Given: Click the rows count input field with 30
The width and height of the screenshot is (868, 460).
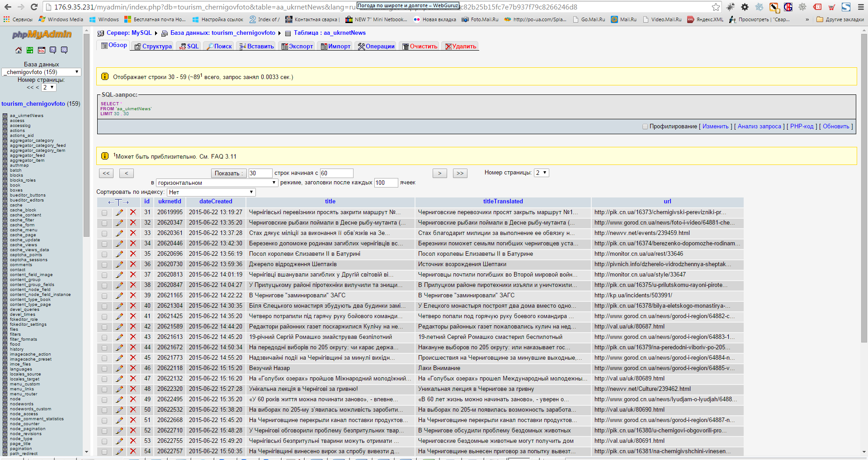Looking at the screenshot, I should tap(260, 173).
